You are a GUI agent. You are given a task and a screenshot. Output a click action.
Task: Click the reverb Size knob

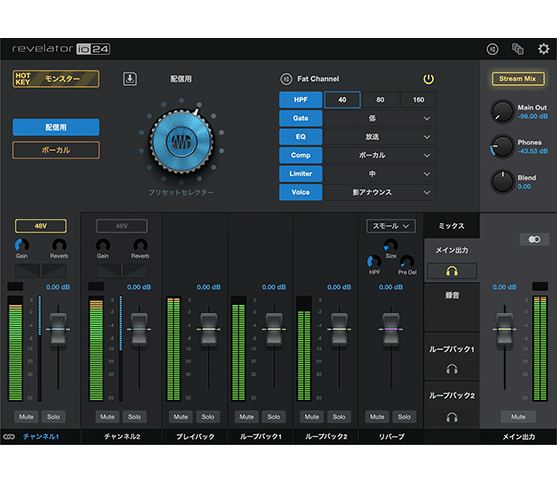coord(391,245)
